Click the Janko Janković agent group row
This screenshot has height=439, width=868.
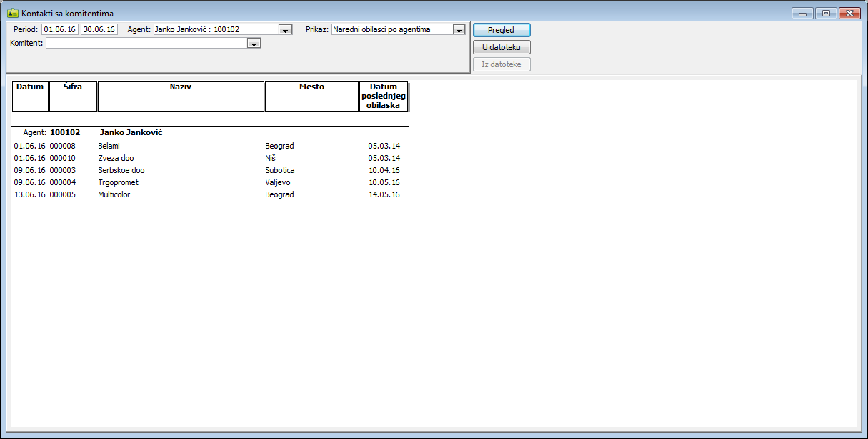point(131,132)
